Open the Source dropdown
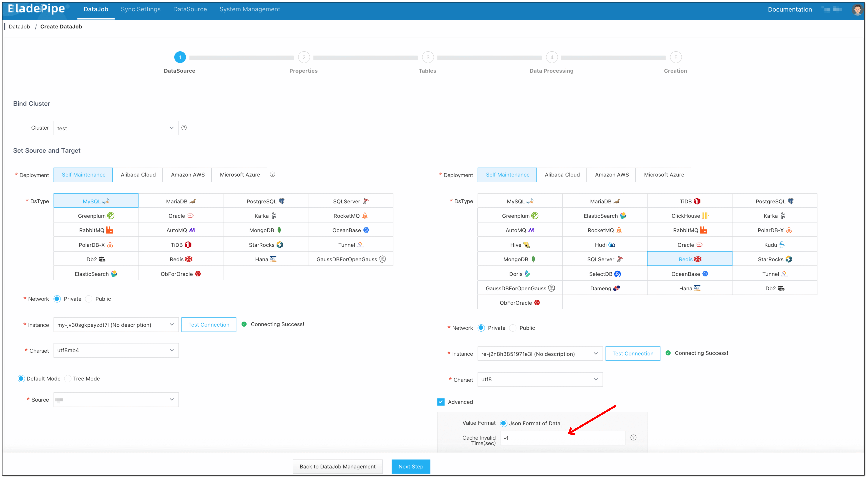 (x=116, y=400)
